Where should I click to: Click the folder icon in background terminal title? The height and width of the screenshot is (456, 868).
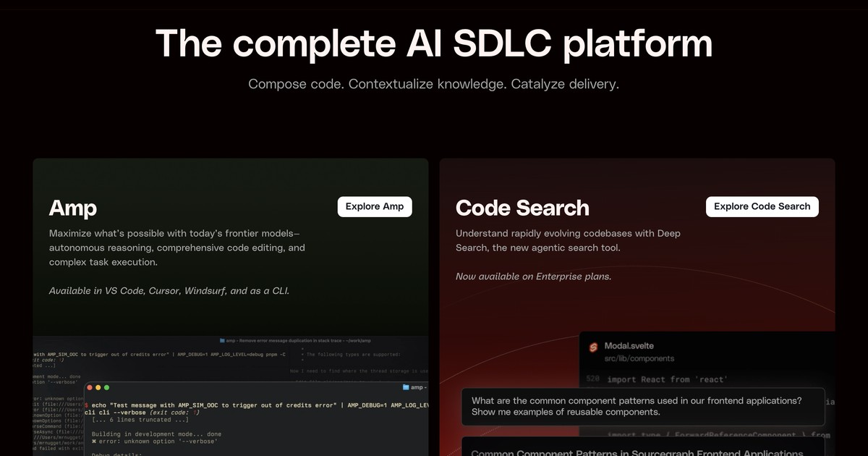(222, 340)
